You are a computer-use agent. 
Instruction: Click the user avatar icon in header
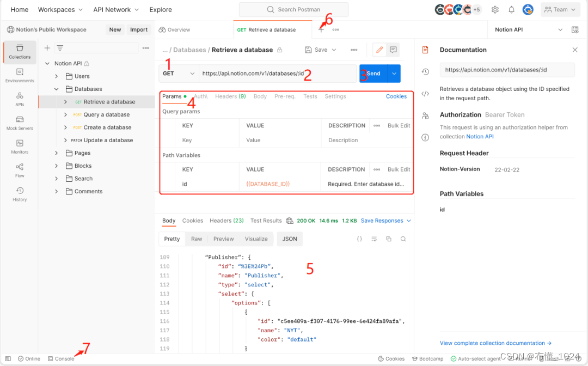point(528,10)
